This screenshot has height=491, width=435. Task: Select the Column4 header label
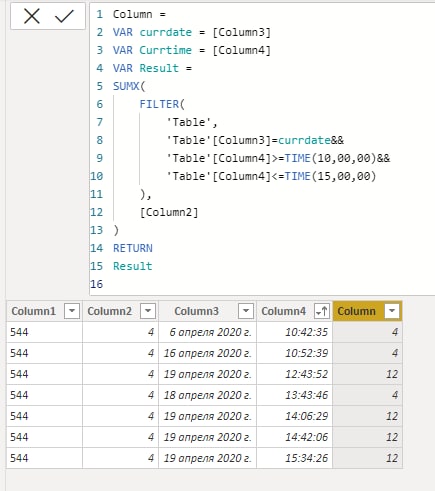[x=283, y=311]
